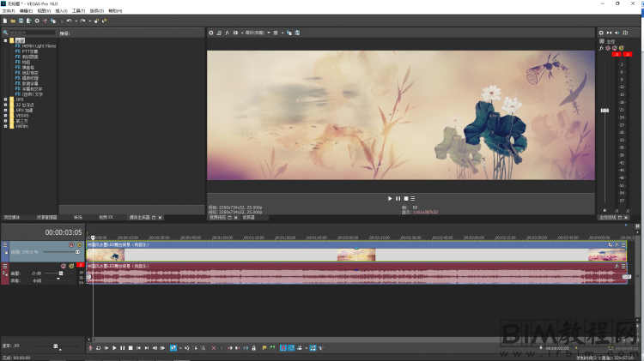Open preview properties gear icon in preview toolbar
The height and width of the screenshot is (361, 644).
[211, 33]
